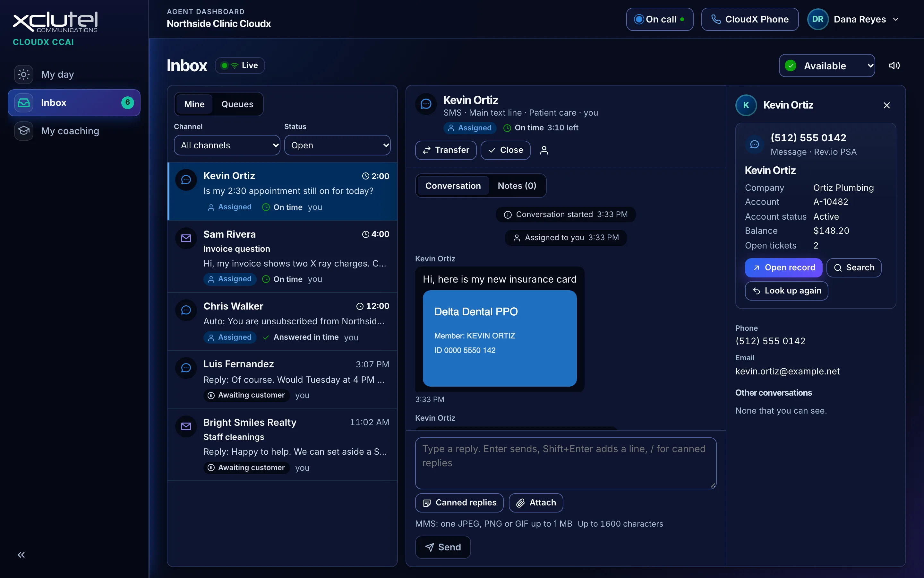Click Kevin Ortiz 2:00 timer
The height and width of the screenshot is (578, 924).
[x=376, y=176]
